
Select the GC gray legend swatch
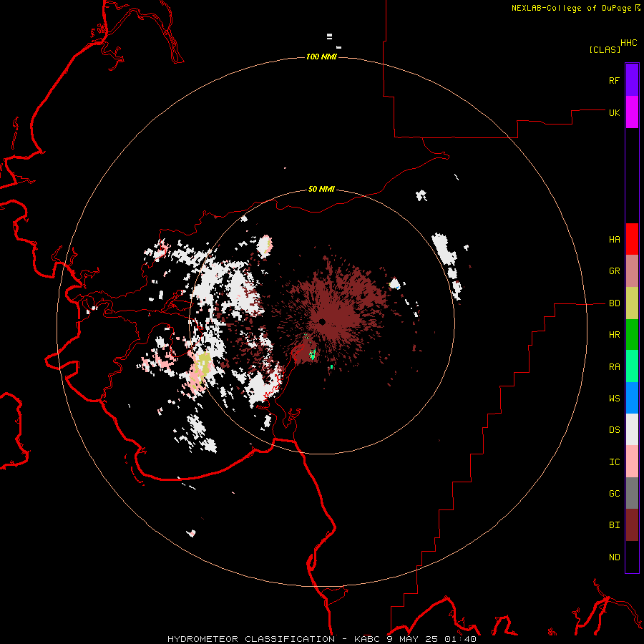pyautogui.click(x=632, y=493)
